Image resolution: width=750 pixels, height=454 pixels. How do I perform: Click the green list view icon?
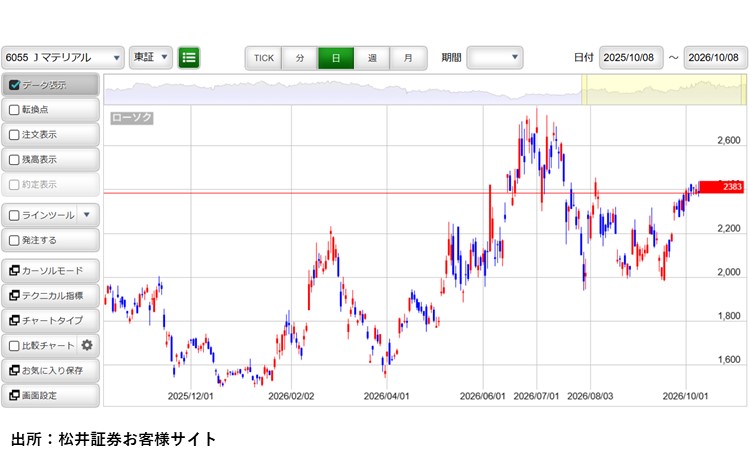coord(189,58)
